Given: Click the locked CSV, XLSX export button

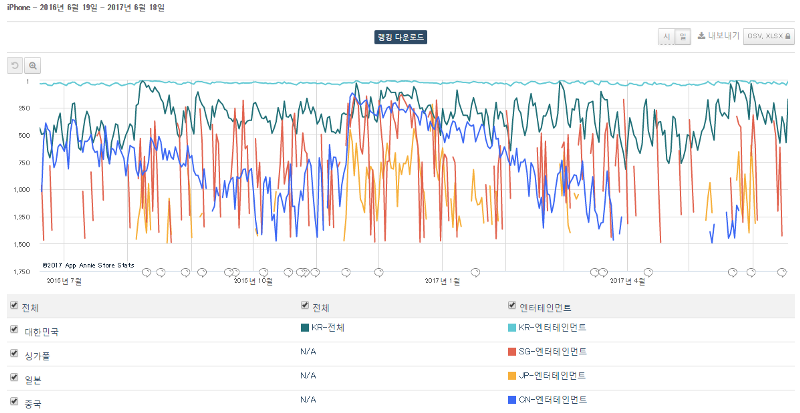Looking at the screenshot, I should tap(769, 36).
